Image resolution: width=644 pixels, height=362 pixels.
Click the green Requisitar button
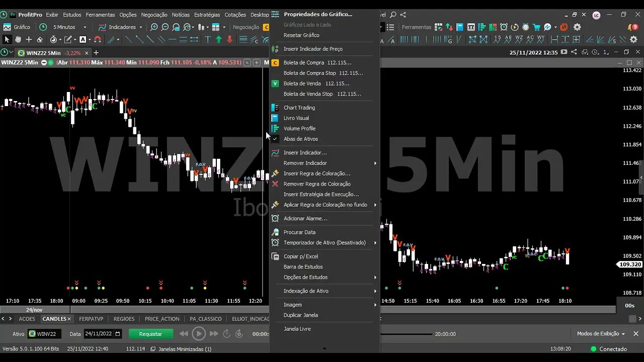[x=151, y=334]
